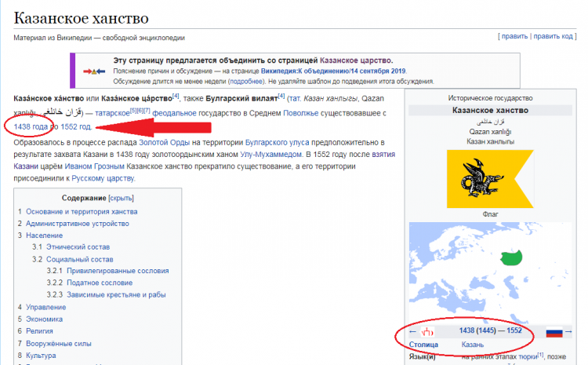588x365 pixels.
Task: Open the 'феодальное' link
Action: coord(174,113)
